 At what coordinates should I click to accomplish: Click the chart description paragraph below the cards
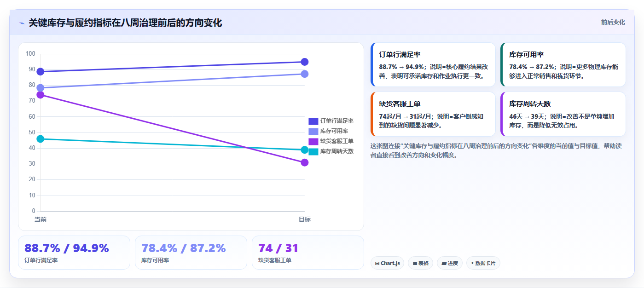tap(497, 150)
